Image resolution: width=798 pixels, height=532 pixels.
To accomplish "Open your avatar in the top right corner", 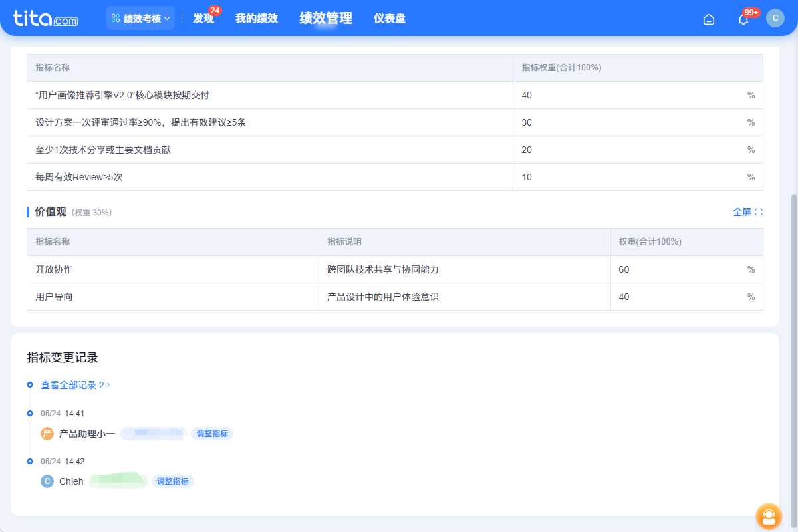I will [x=775, y=18].
